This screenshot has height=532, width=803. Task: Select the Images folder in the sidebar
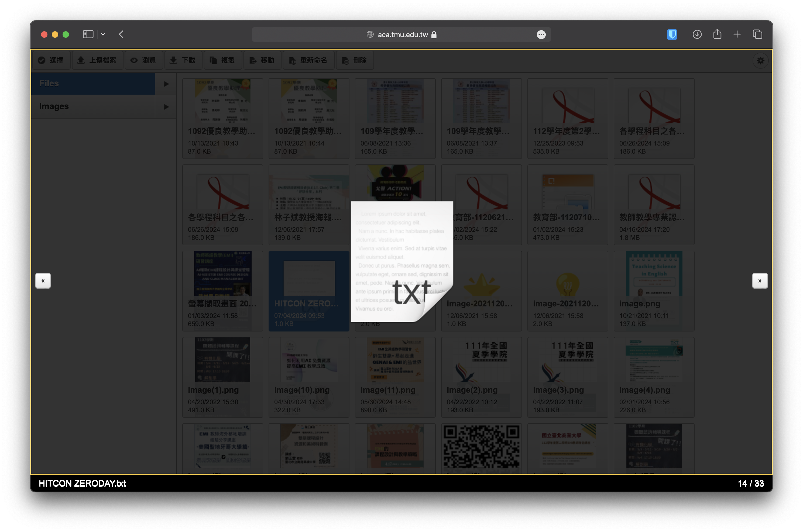pyautogui.click(x=93, y=106)
